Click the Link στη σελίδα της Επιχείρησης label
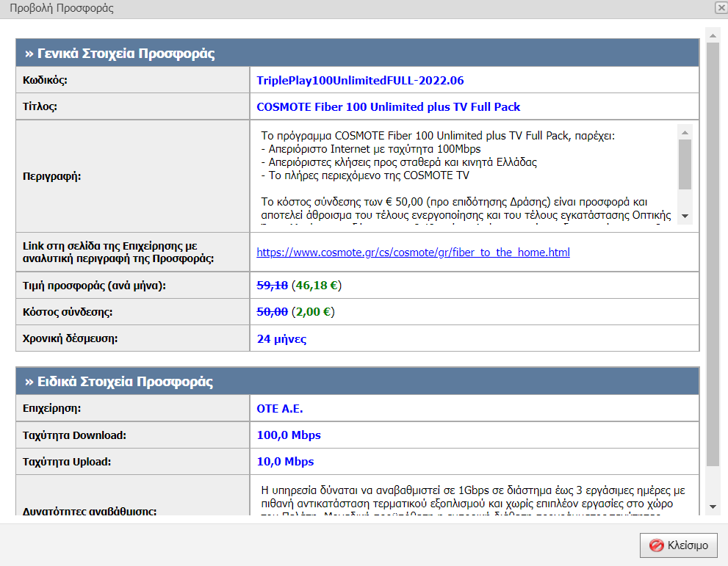Screen dimensions: 728x566 118,252
